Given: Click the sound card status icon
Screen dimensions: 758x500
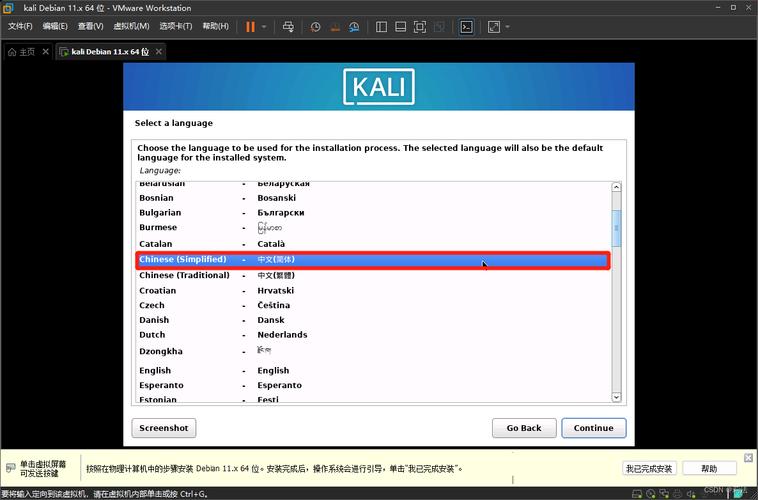Looking at the screenshot, I should pos(691,494).
